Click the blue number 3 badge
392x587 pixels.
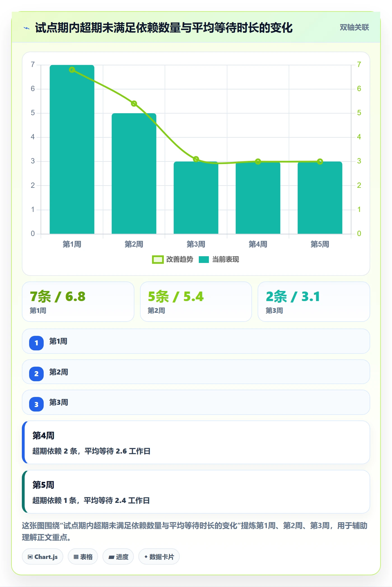point(36,404)
